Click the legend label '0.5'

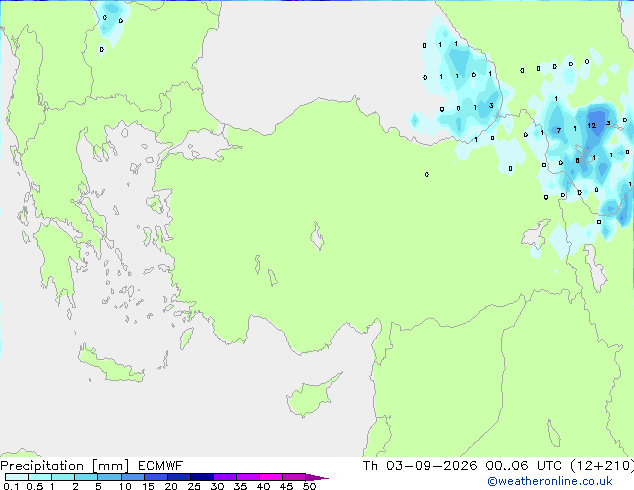pyautogui.click(x=35, y=486)
